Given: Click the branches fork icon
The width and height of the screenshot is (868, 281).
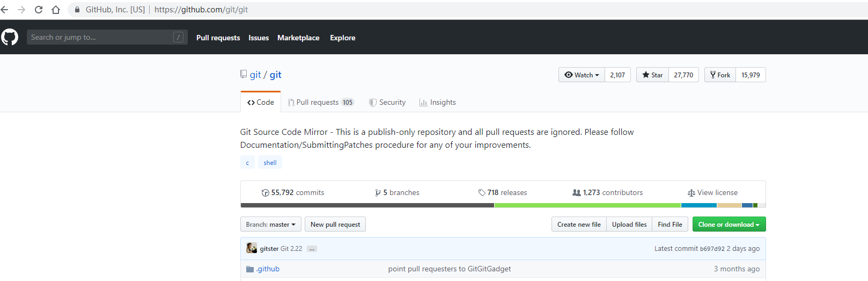Looking at the screenshot, I should (378, 193).
